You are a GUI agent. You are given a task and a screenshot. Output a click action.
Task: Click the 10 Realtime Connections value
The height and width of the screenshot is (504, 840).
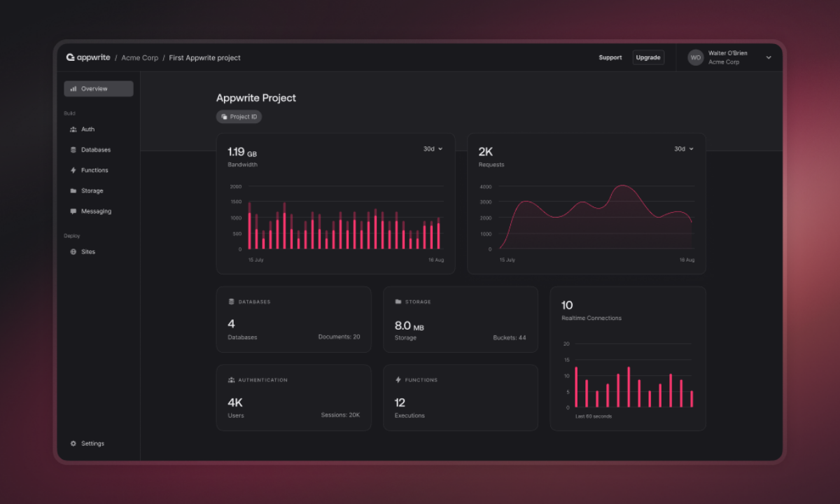tap(567, 305)
